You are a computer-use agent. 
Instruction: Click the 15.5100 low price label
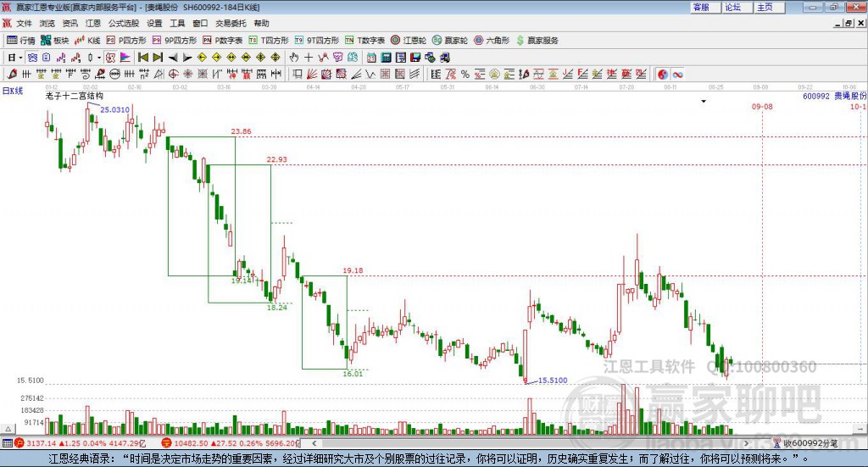click(553, 381)
